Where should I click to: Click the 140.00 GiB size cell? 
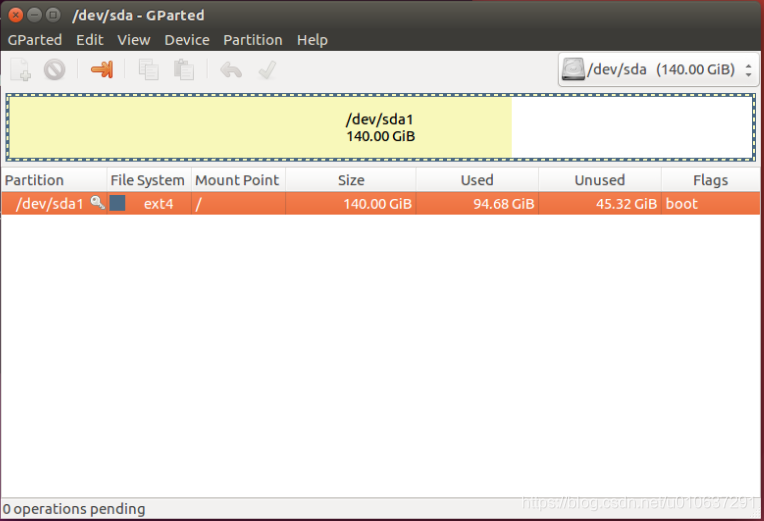click(x=351, y=203)
